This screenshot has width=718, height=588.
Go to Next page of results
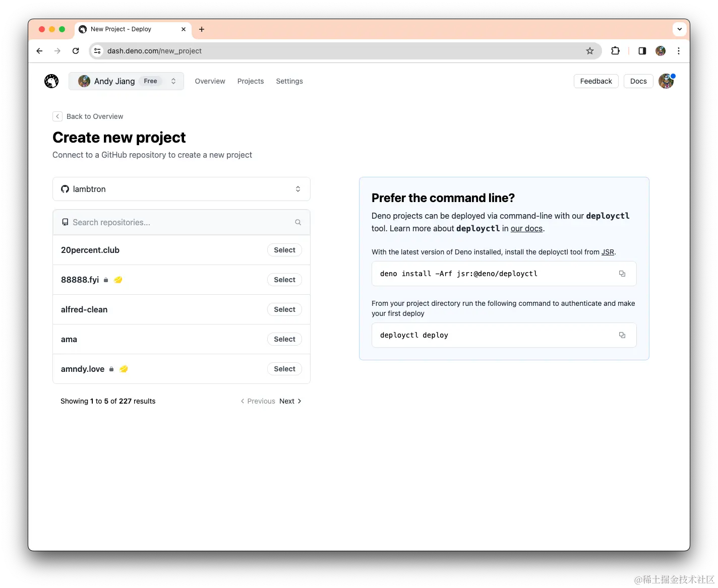point(290,401)
